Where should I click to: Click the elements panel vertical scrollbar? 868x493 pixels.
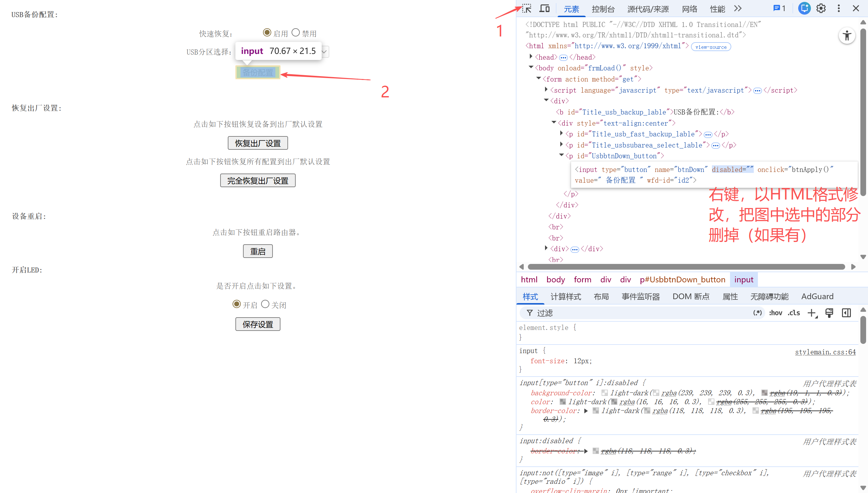(863, 112)
